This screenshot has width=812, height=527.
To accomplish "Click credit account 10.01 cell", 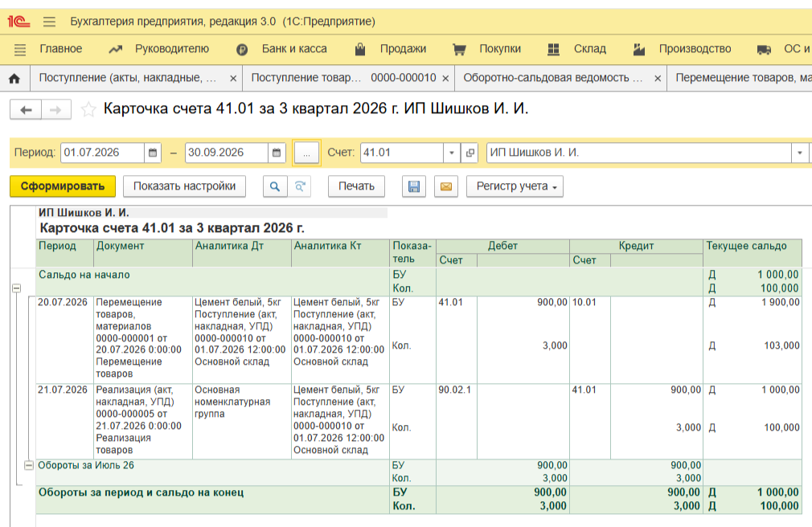I will (x=590, y=302).
